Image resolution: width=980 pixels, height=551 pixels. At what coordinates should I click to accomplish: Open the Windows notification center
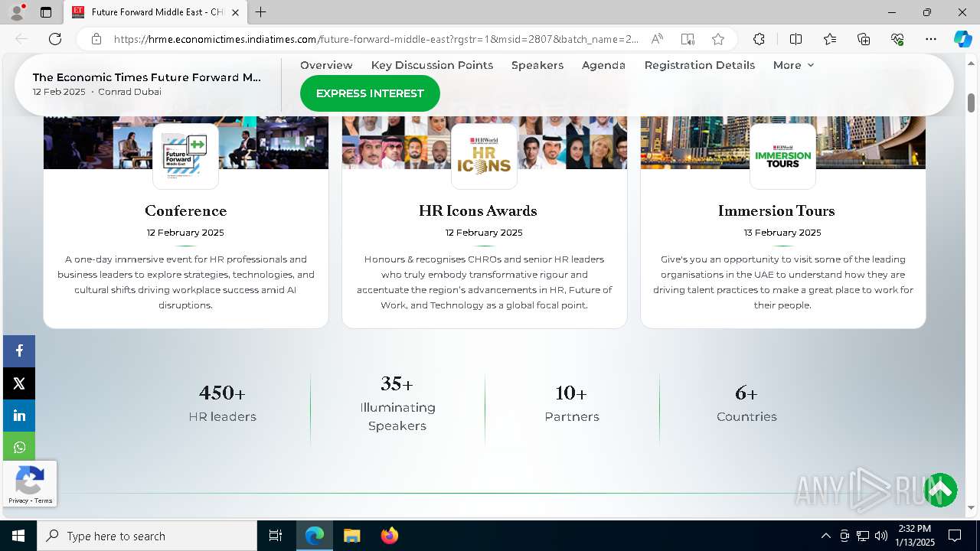pyautogui.click(x=955, y=536)
